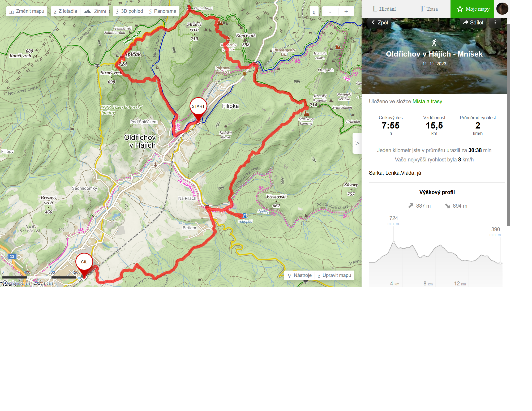532x411 pixels.
Task: Zoom out with the minus button
Action: pos(330,11)
